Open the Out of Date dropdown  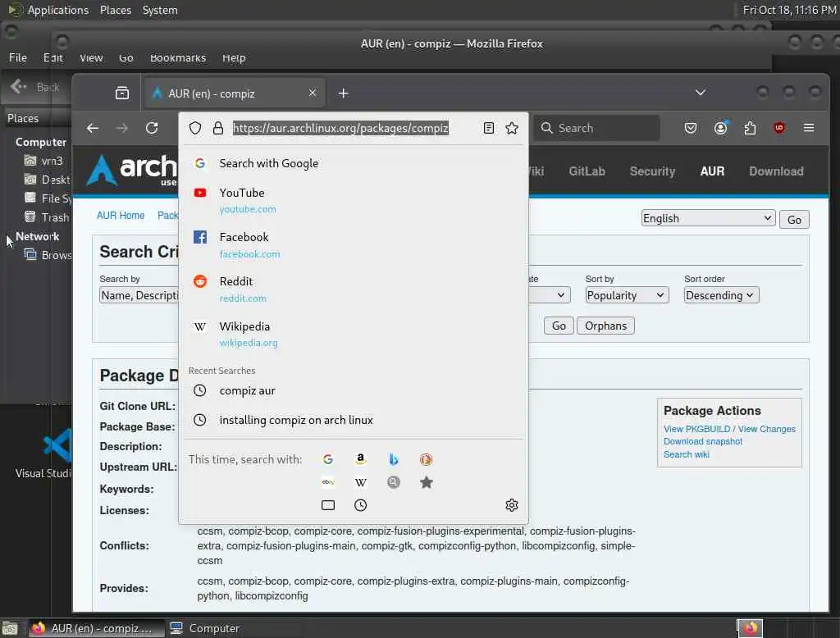point(549,295)
